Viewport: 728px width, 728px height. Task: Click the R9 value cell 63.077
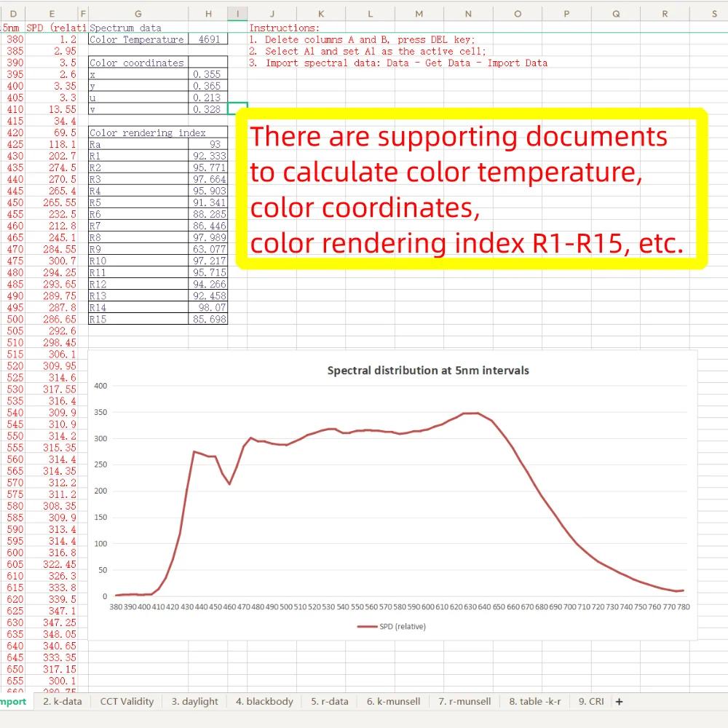tap(208, 249)
